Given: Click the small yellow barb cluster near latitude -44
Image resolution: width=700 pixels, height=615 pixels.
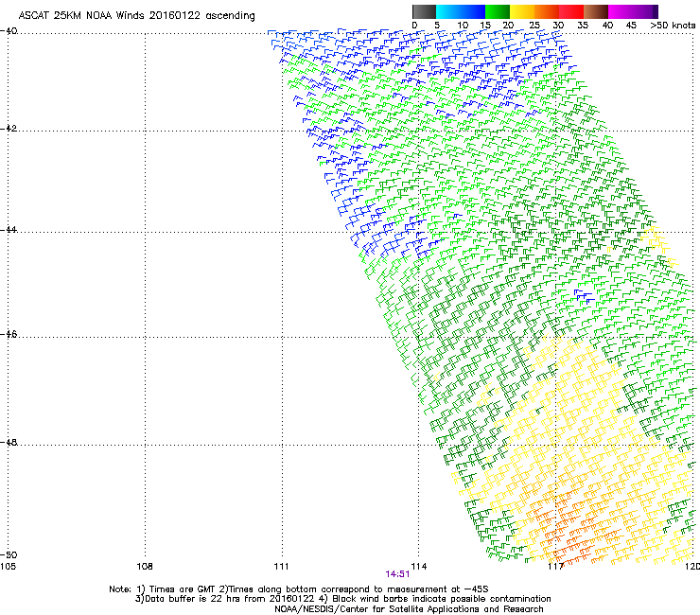Looking at the screenshot, I should 656,239.
